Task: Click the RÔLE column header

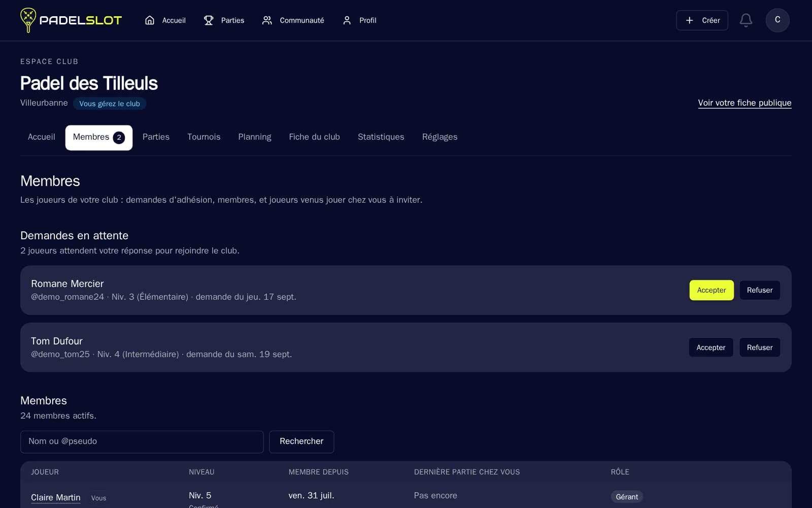Action: tap(620, 472)
